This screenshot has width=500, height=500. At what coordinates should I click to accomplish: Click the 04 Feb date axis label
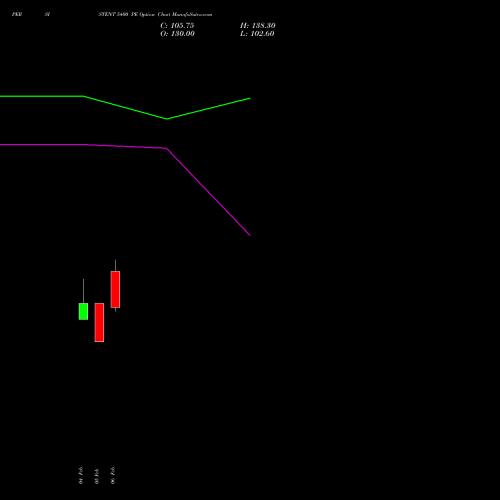click(x=81, y=475)
